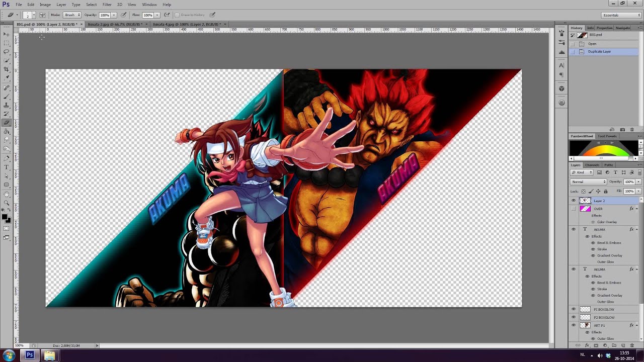Toggle visibility of P1 BOXGLOW layer
Screen dimensions: 644x362
click(574, 309)
